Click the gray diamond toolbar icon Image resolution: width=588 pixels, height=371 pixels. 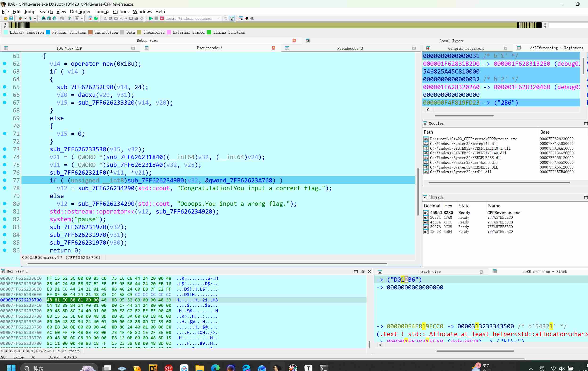tap(142, 19)
